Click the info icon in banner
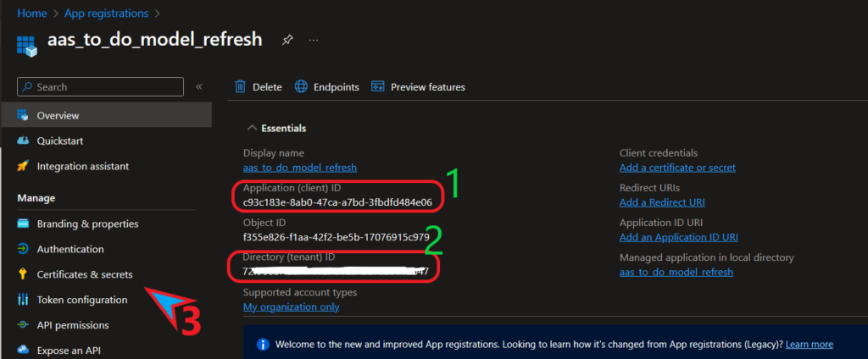 (263, 344)
